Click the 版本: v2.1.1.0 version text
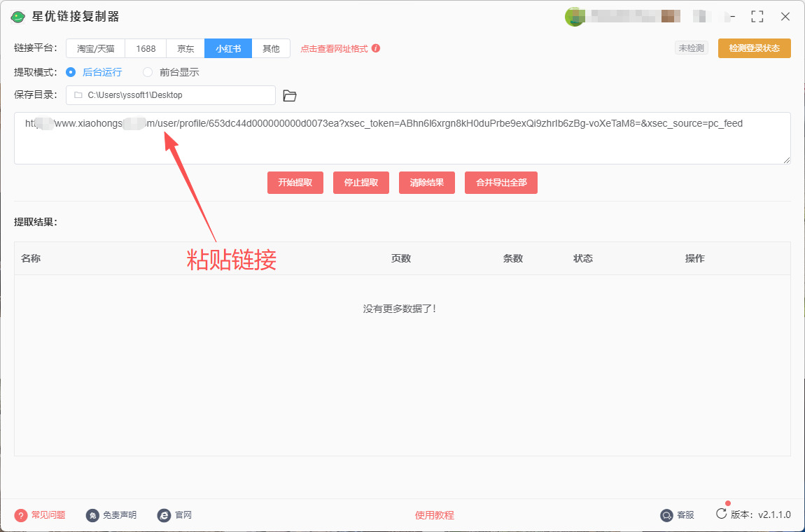 click(x=761, y=515)
